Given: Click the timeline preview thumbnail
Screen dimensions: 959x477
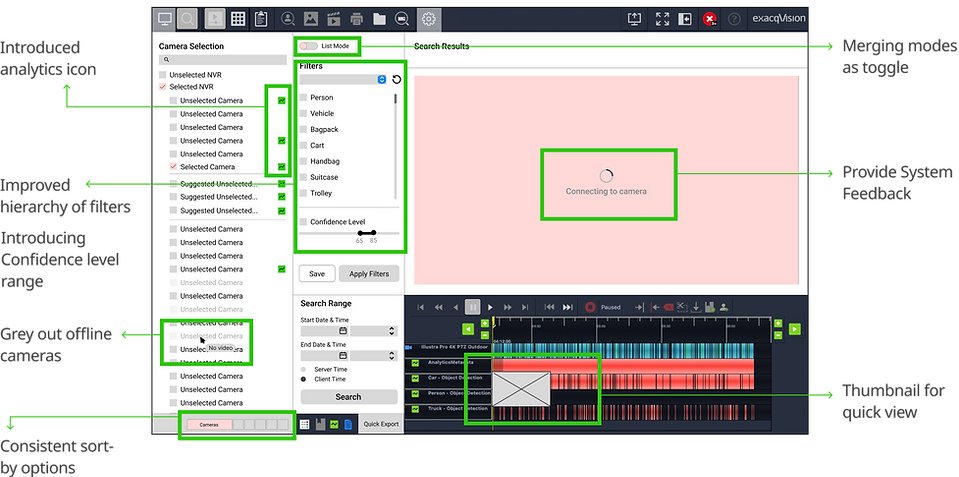Looking at the screenshot, I should coord(521,389).
